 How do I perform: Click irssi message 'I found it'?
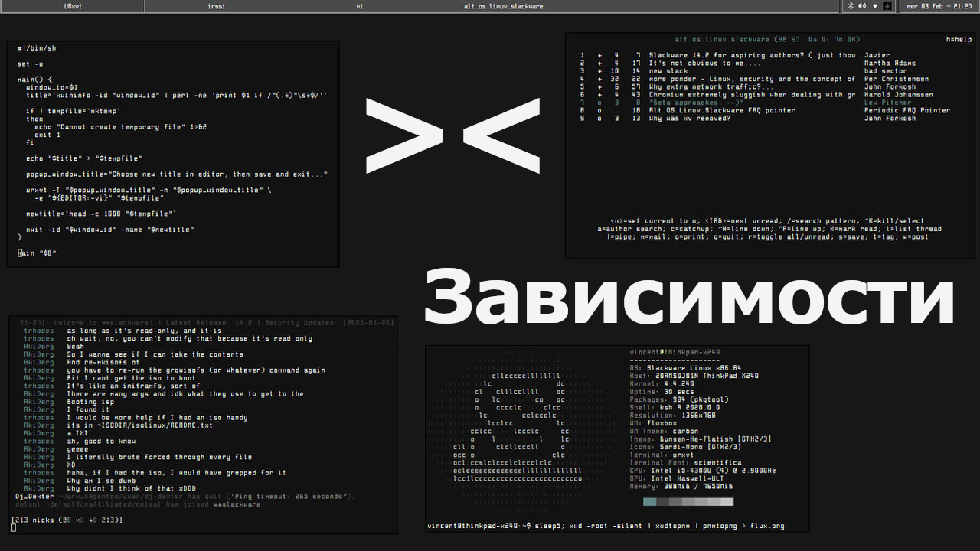88,410
